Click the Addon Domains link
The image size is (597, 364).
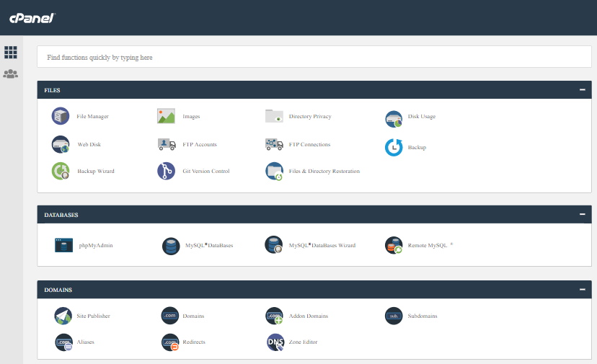pos(309,316)
